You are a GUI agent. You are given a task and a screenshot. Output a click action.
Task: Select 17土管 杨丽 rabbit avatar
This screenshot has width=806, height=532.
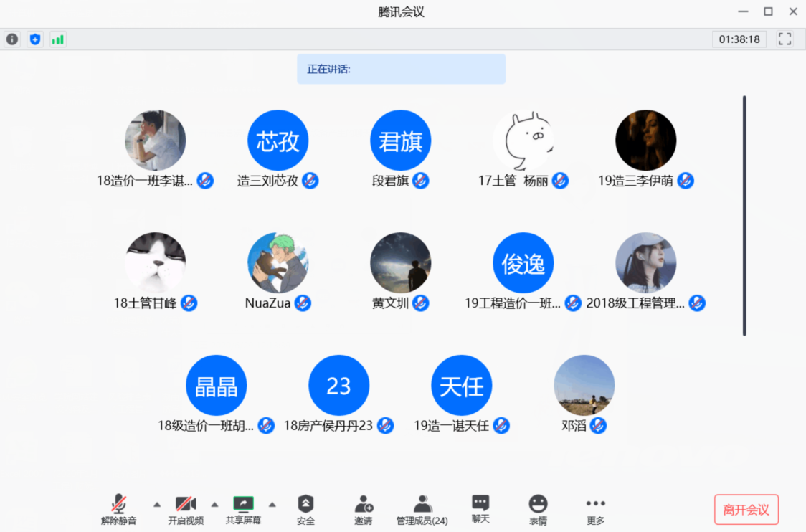523,141
